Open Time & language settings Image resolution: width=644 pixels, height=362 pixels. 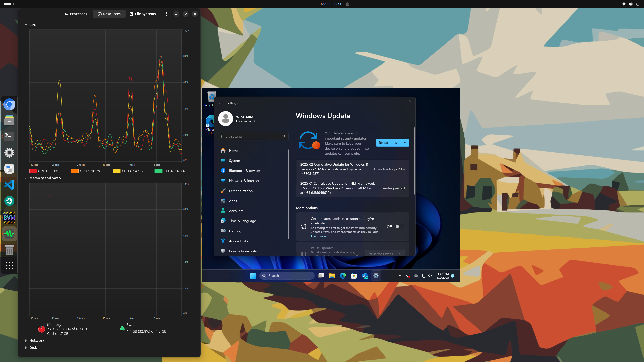pos(253,221)
